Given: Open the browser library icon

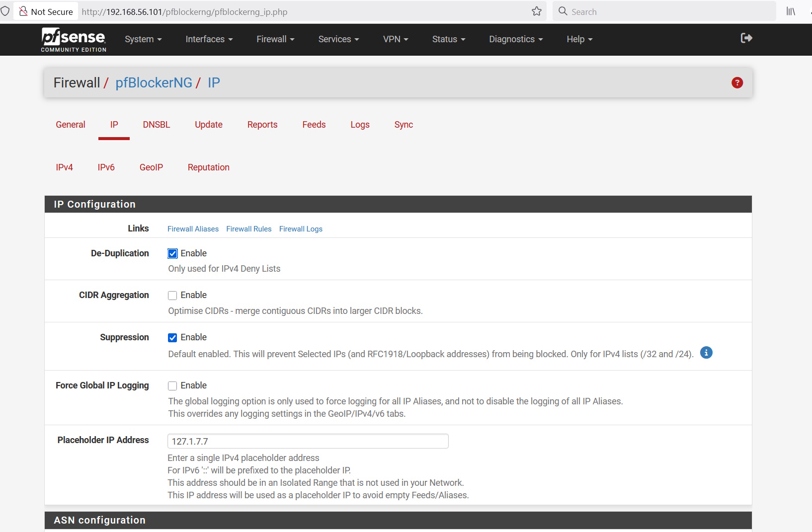Looking at the screenshot, I should pyautogui.click(x=791, y=11).
